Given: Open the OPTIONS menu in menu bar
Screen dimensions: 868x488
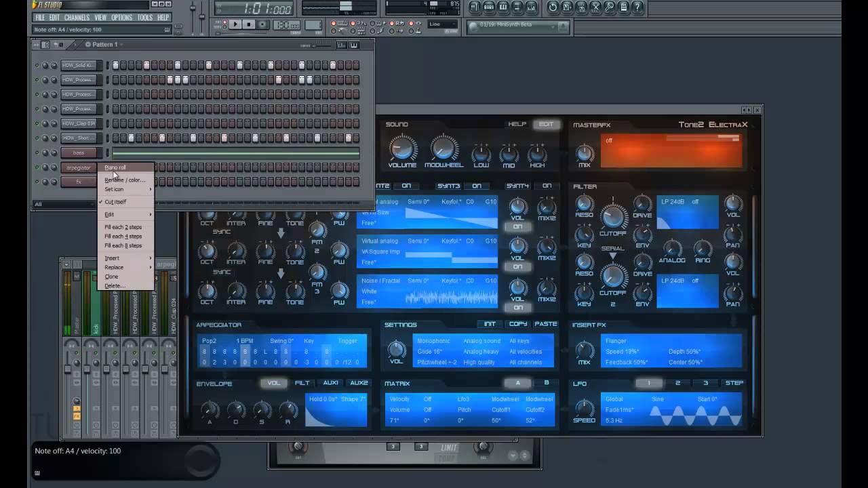Looking at the screenshot, I should [122, 18].
